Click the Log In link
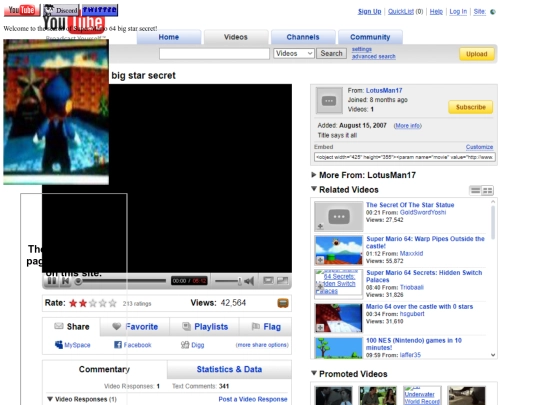 coord(458,11)
